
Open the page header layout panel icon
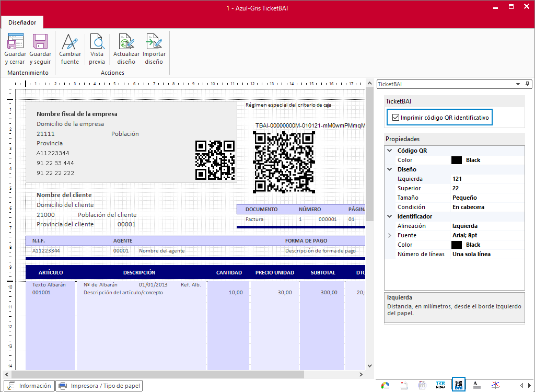coord(404,386)
